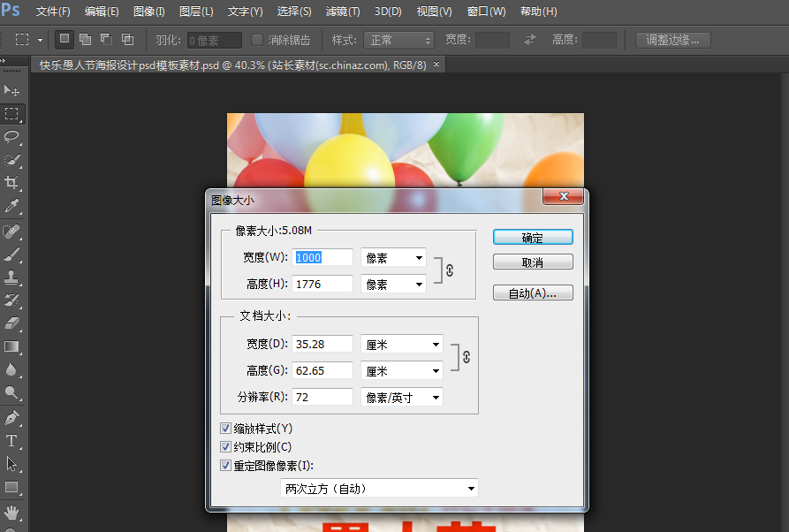Click Add to Selection mode icon
789x532 pixels.
coord(86,39)
